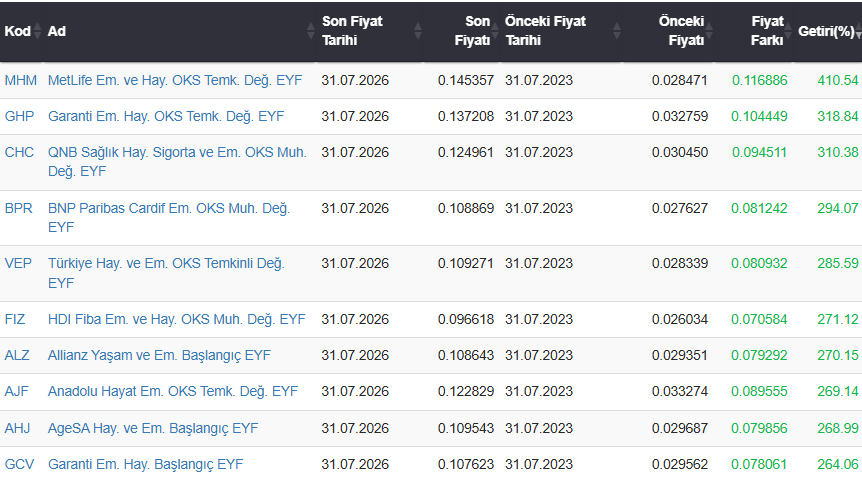Image resolution: width=862 pixels, height=477 pixels.
Task: Click price difference 0.080932
Action: (x=759, y=263)
